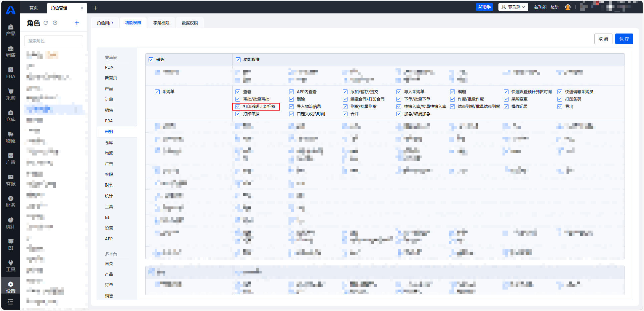Click the help icon next to 角色
The image size is (644, 311).
point(55,23)
